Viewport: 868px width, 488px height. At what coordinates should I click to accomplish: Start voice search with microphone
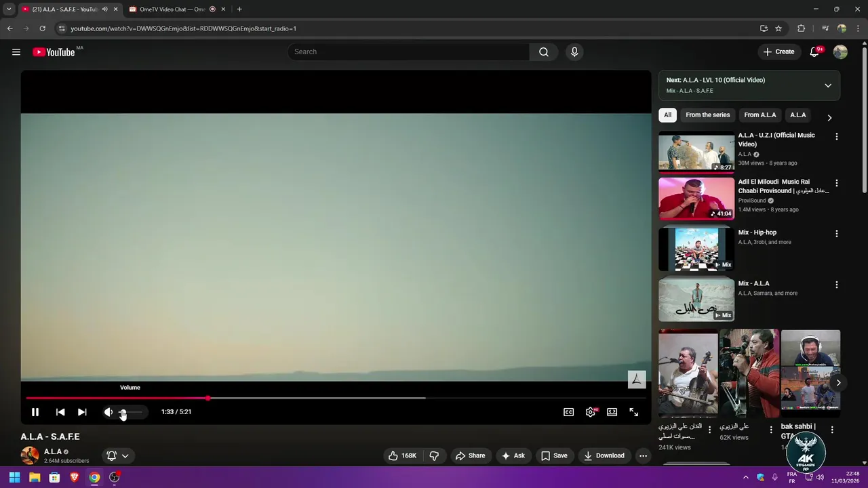574,52
